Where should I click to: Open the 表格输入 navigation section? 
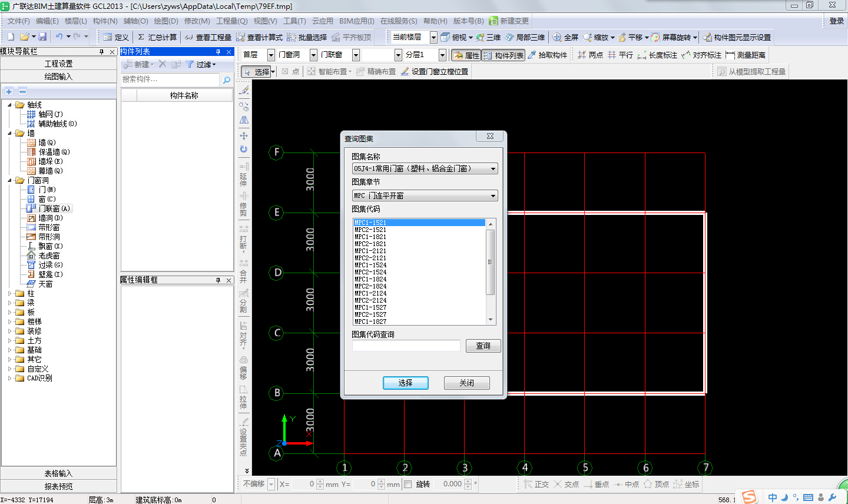pos(58,473)
